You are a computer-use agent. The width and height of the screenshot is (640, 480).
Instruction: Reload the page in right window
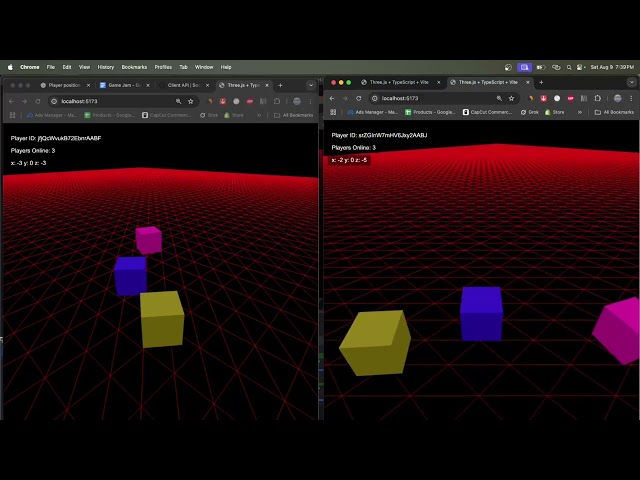(359, 98)
